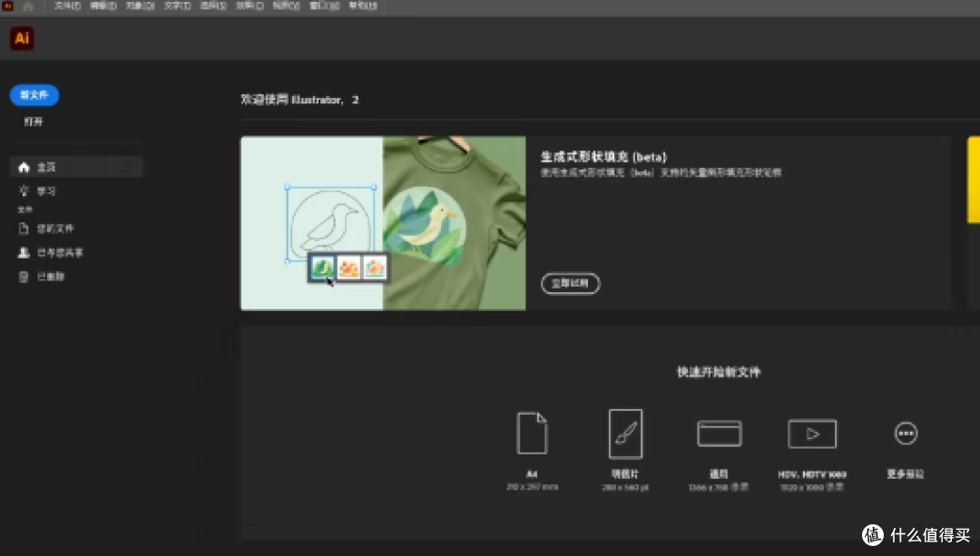This screenshot has width=980, height=556.
Task: Click the blue 新文件 button
Action: 34,95
